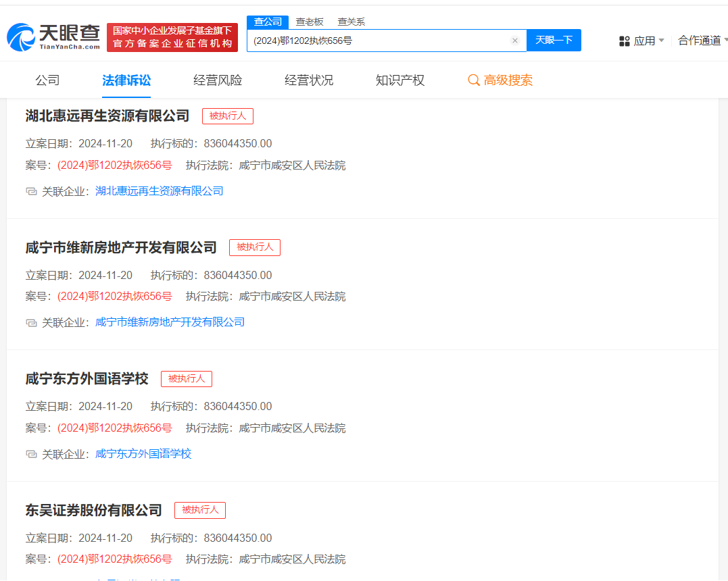Click the advanced search magnifier icon

(474, 80)
